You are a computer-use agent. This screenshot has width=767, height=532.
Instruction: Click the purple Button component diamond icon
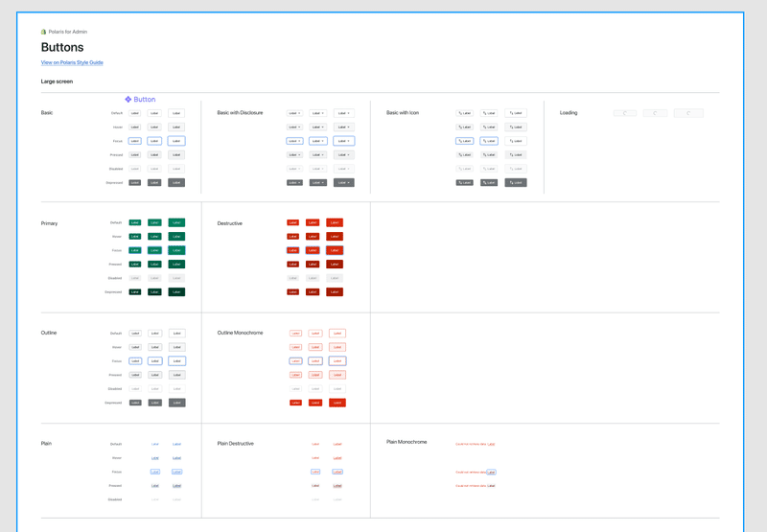click(128, 100)
